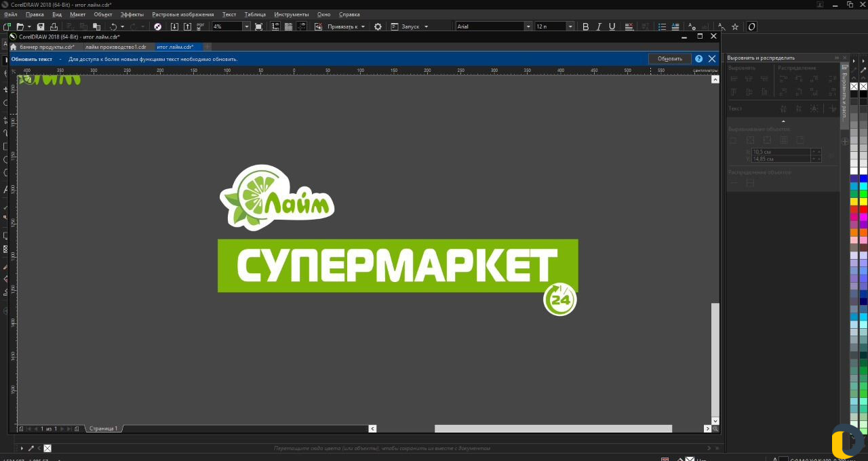Viewport: 868px width, 461px height.
Task: Undo the last action
Action: tap(113, 26)
